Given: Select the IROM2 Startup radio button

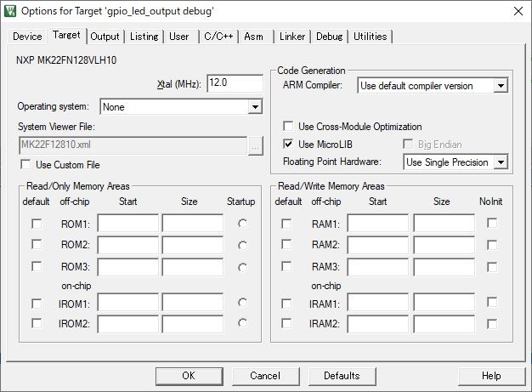Looking at the screenshot, I should click(242, 323).
